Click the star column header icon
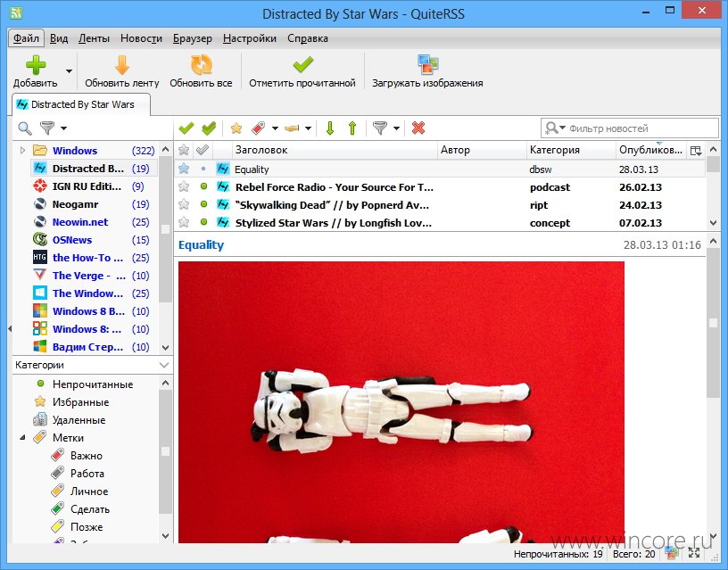The height and width of the screenshot is (570, 728). pos(184,150)
